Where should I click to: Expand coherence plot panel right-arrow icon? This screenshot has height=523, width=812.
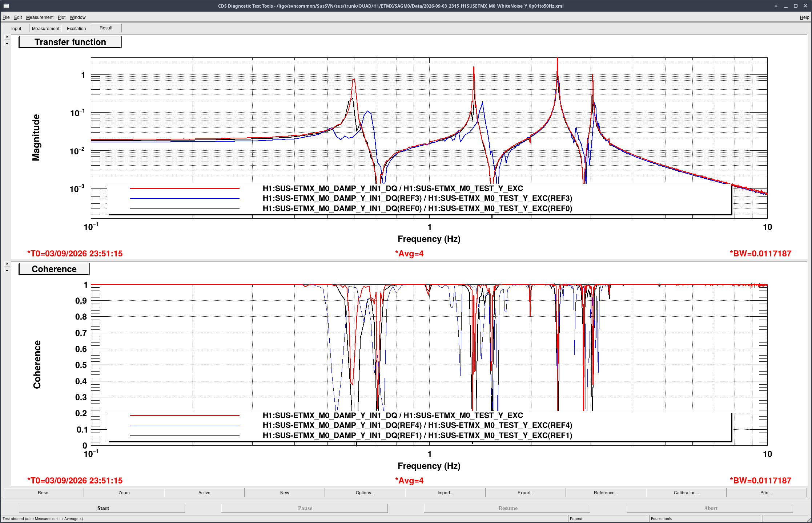click(x=7, y=264)
